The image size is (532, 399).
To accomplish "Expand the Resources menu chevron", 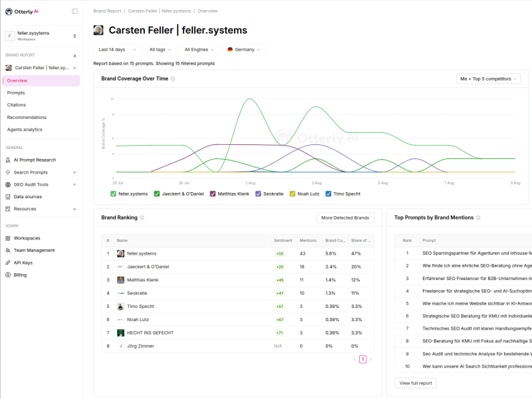I will [74, 209].
